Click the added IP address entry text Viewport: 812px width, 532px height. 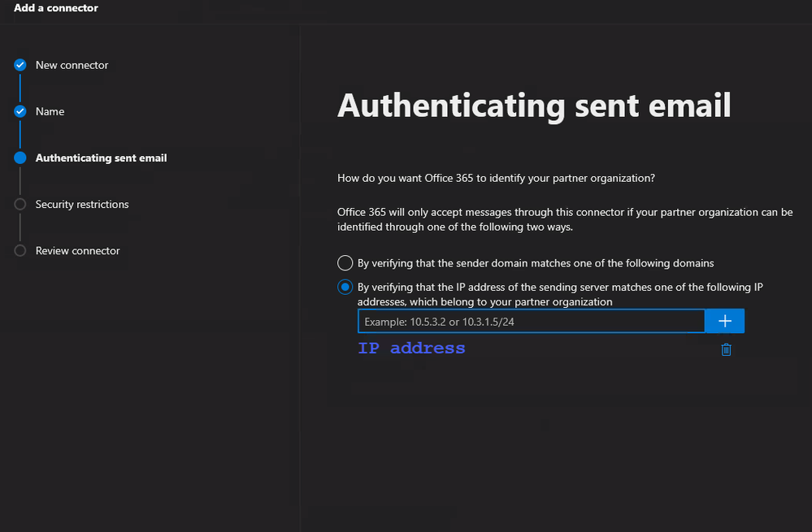tap(412, 348)
